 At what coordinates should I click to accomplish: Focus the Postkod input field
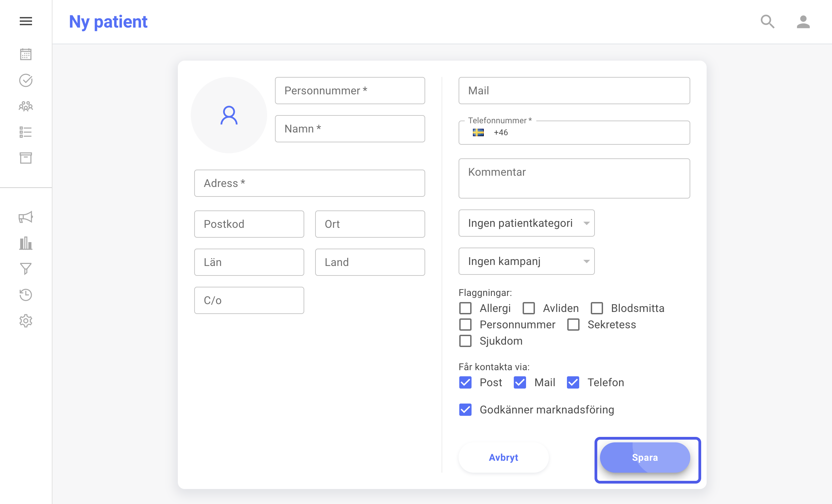[249, 224]
